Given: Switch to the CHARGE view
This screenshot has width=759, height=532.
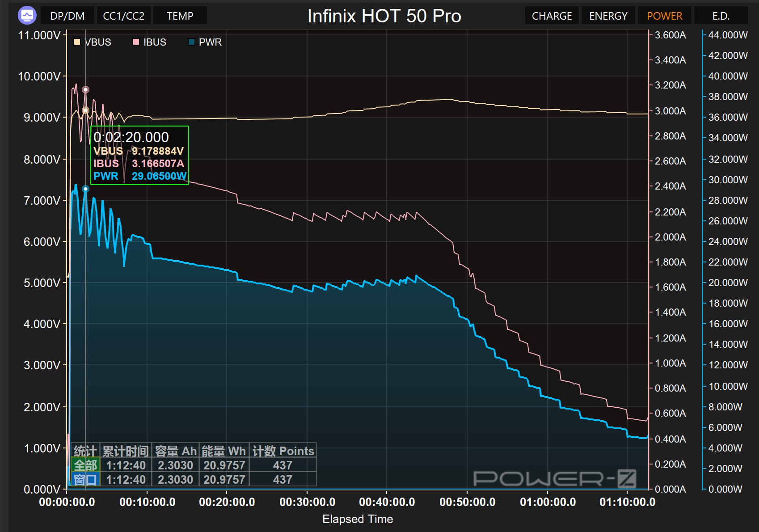Looking at the screenshot, I should click(552, 16).
